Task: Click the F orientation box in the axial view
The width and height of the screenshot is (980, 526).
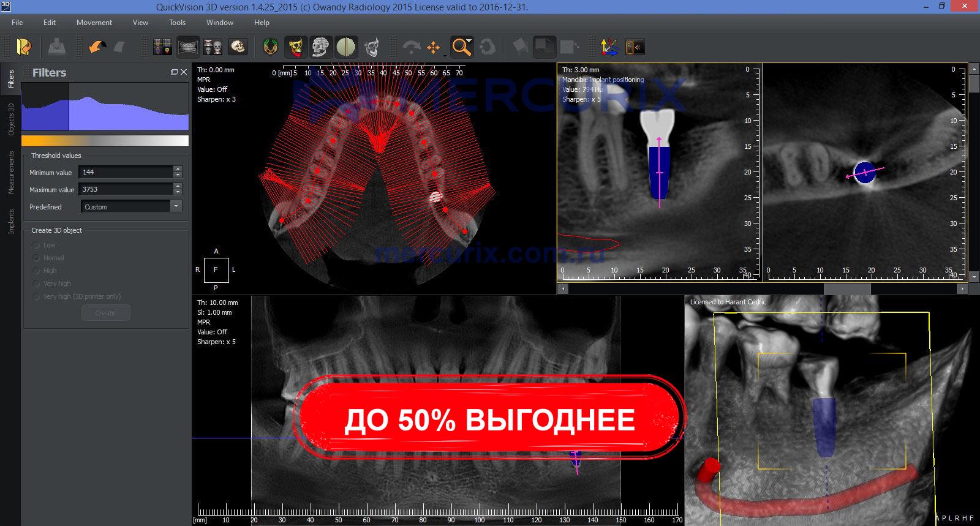Action: pos(216,269)
